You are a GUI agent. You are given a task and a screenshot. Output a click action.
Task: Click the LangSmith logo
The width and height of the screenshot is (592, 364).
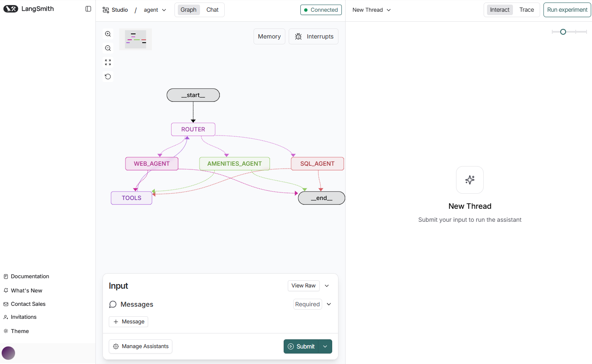point(28,9)
